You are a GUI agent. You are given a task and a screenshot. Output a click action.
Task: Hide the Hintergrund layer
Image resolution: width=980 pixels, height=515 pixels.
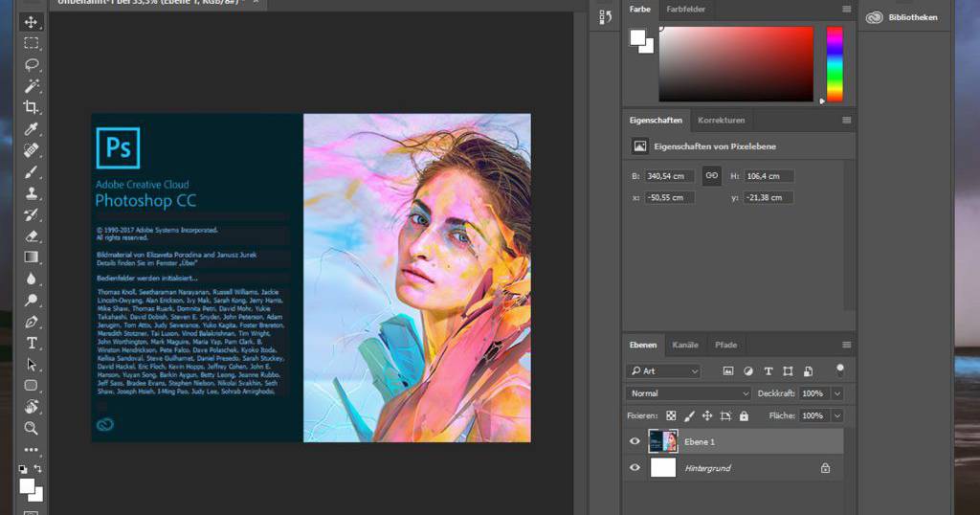pos(635,467)
